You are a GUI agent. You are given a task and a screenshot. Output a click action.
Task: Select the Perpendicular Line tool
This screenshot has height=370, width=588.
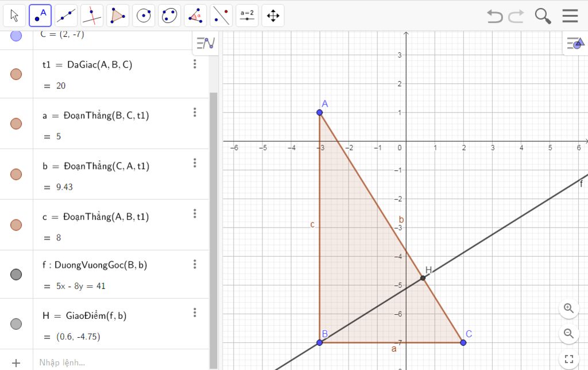[x=92, y=16]
